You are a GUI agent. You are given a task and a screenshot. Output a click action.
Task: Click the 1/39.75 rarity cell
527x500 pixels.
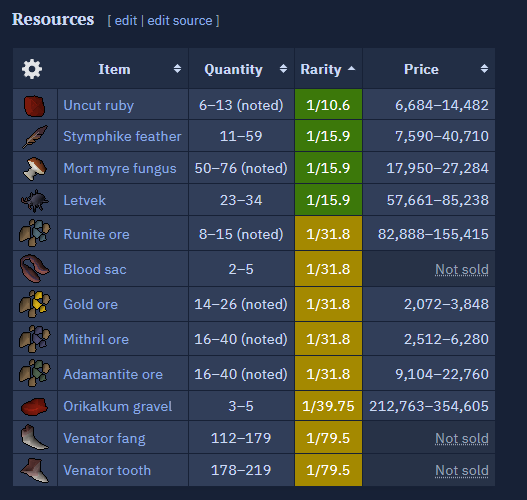click(x=328, y=406)
